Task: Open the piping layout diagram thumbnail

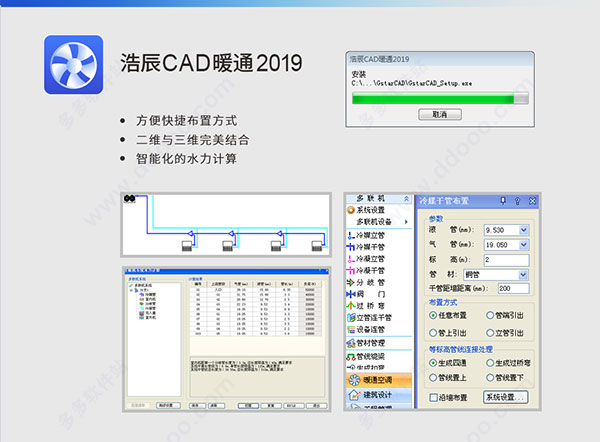Action: pyautogui.click(x=226, y=224)
